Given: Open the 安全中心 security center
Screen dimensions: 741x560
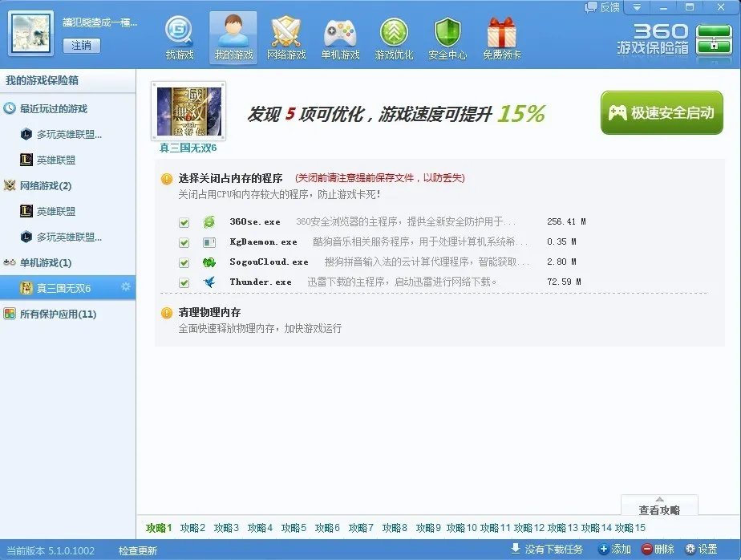Looking at the screenshot, I should point(447,36).
